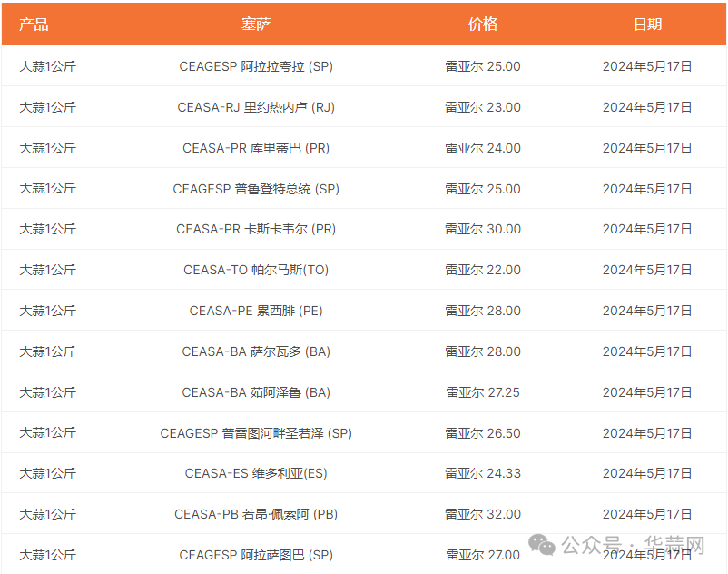728x574 pixels.
Task: Click CEASA-PE 累西腓 (PE) market cell
Action: (x=256, y=311)
